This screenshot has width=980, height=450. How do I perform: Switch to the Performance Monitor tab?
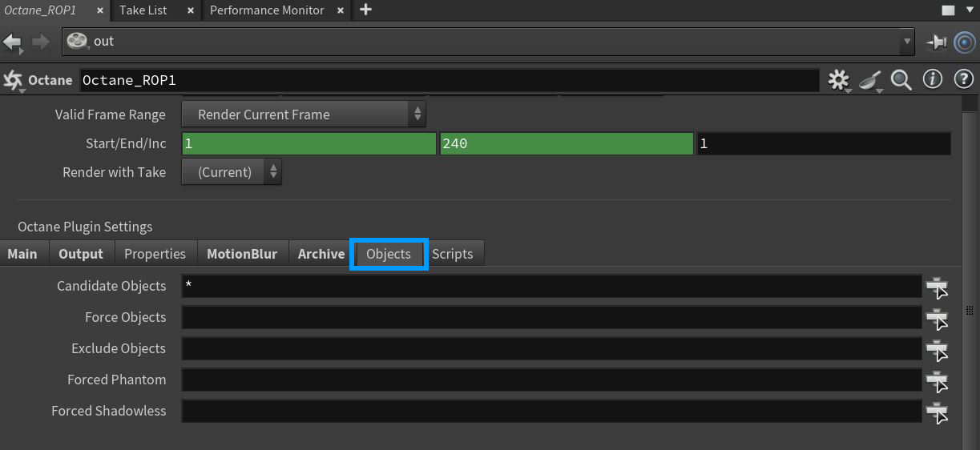(x=267, y=10)
